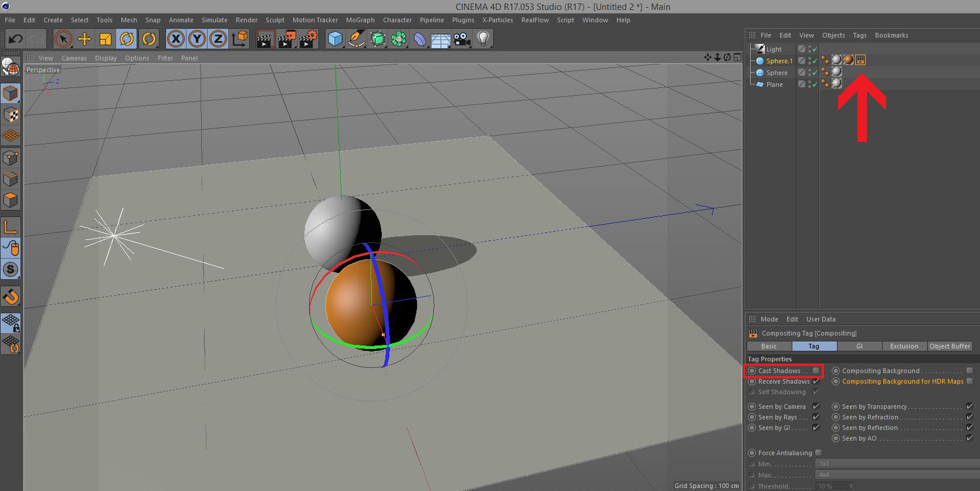Image resolution: width=980 pixels, height=491 pixels.
Task: Toggle the Enable Snap magnet icon
Action: click(x=11, y=296)
